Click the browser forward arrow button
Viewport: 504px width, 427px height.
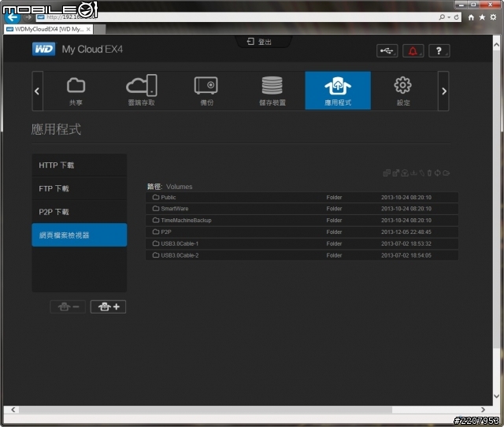pos(28,17)
